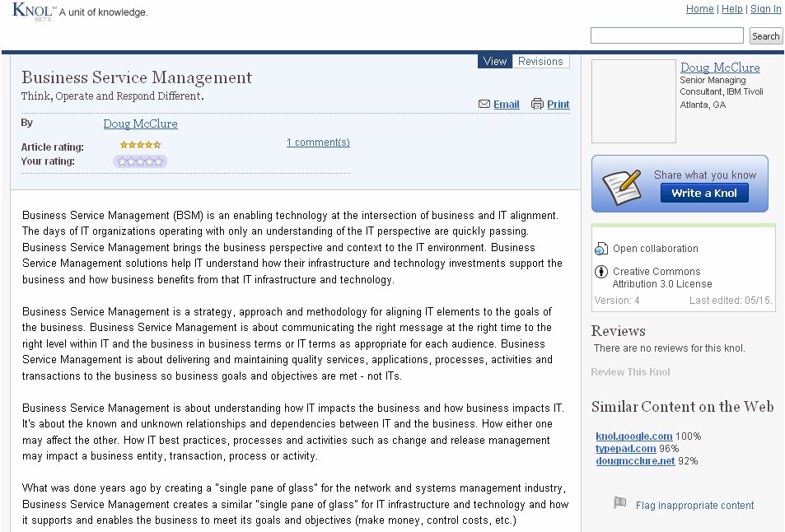Click the 'Open collaboration' label
This screenshot has height=532, width=785.
(x=656, y=248)
